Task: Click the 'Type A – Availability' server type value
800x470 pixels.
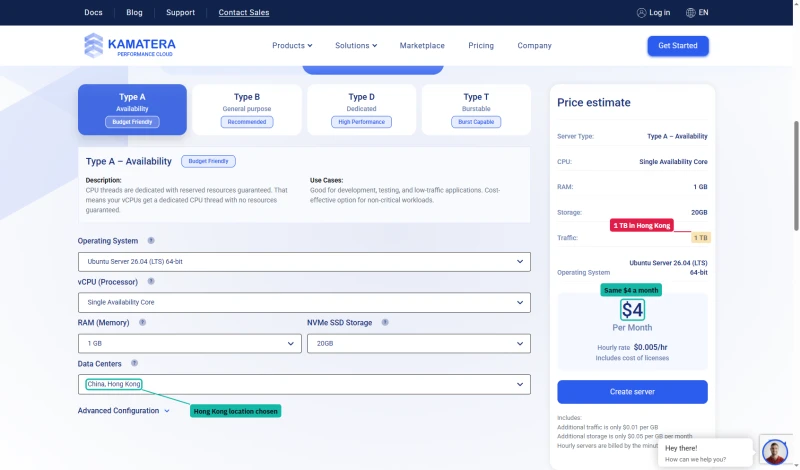Action: pyautogui.click(x=677, y=136)
